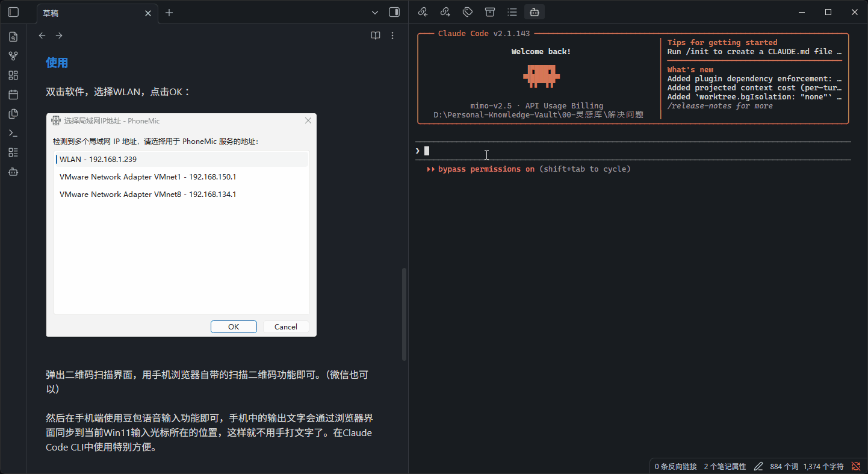Open the outgoing links panel icon

(x=445, y=11)
